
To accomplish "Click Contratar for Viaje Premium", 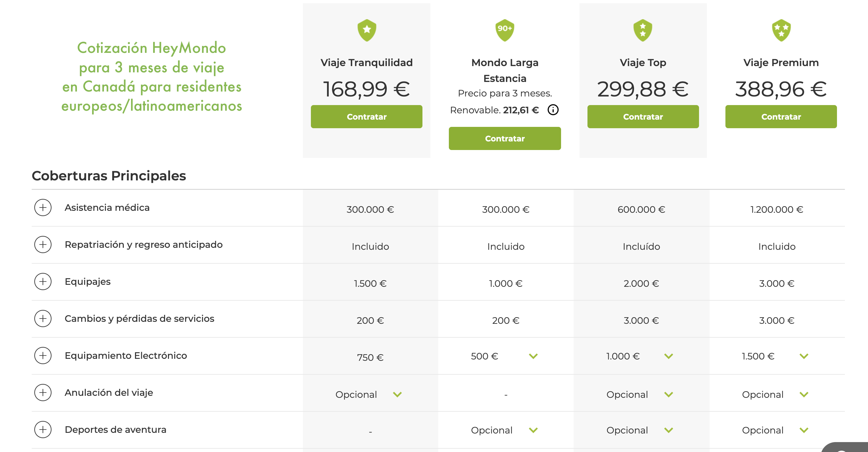I will click(781, 117).
